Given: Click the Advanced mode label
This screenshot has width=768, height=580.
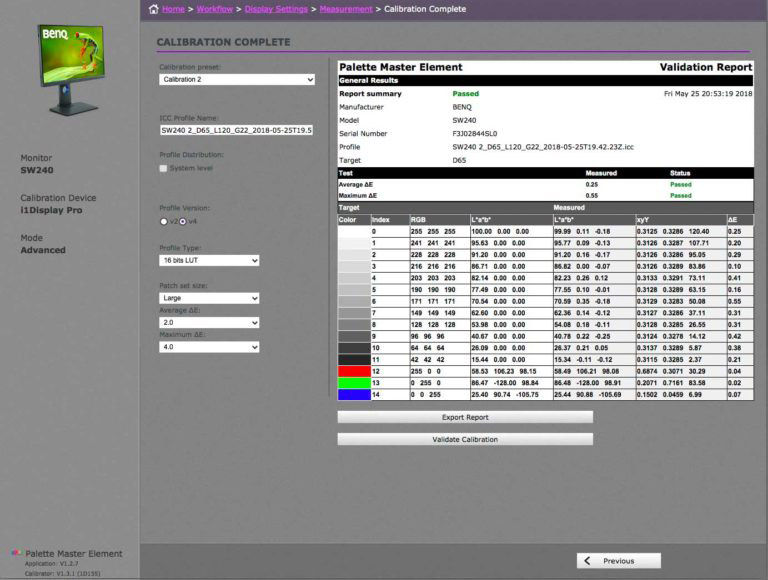Looking at the screenshot, I should point(43,250).
